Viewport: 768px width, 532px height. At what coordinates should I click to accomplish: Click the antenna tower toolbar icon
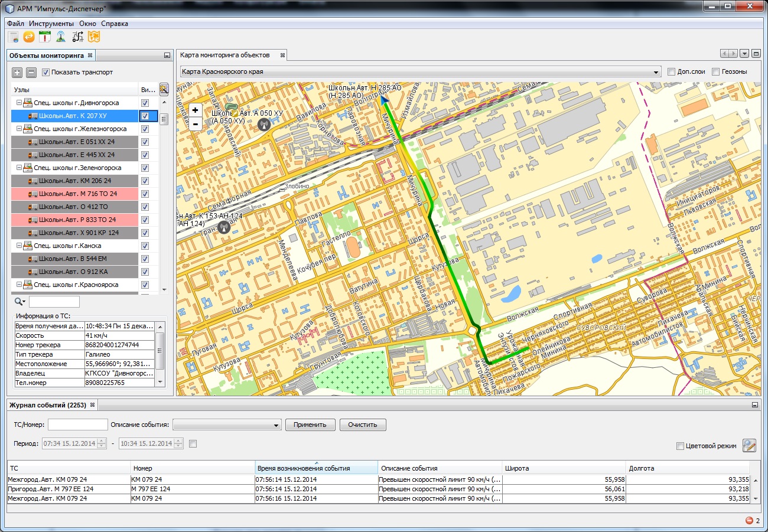(x=61, y=37)
